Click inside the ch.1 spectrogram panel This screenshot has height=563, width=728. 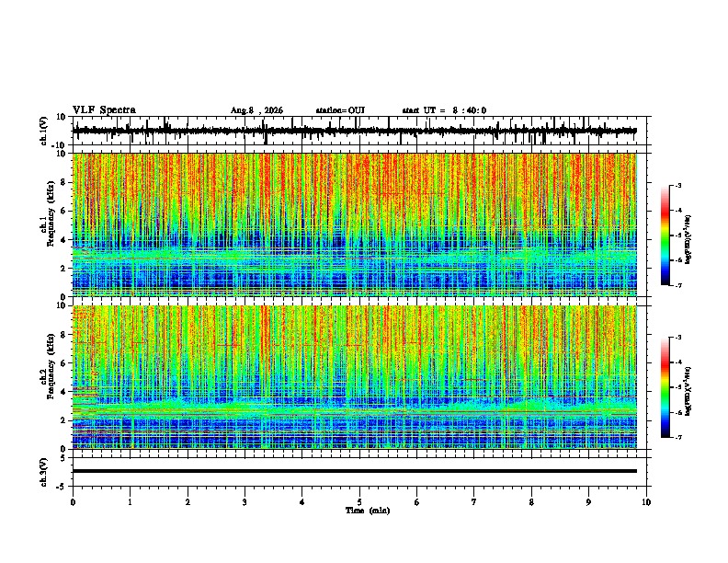point(354,224)
